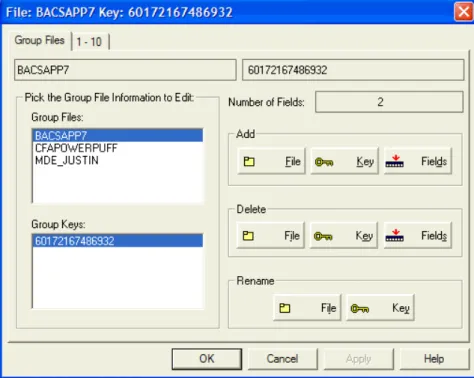The image size is (474, 378).
Task: Select CFAPOWERPUFF in Group Files list
Action: tap(118, 148)
